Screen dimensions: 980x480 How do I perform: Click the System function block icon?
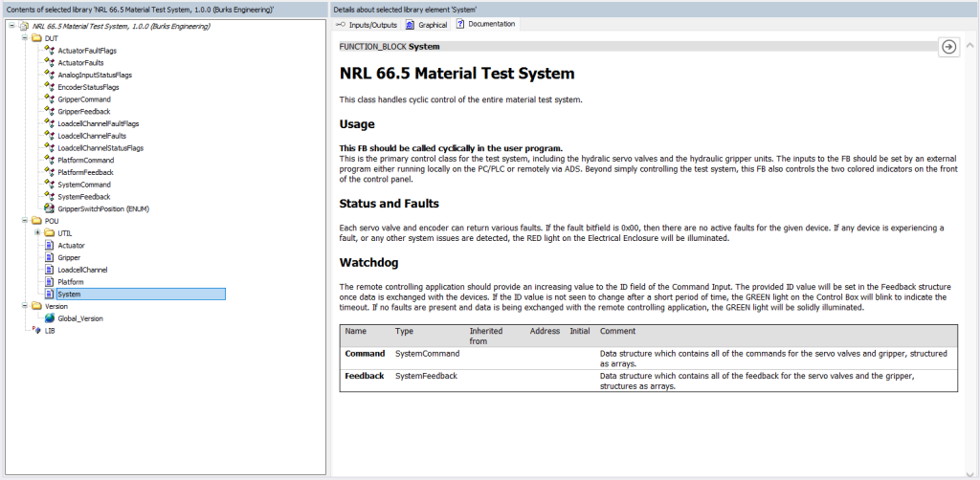point(50,294)
